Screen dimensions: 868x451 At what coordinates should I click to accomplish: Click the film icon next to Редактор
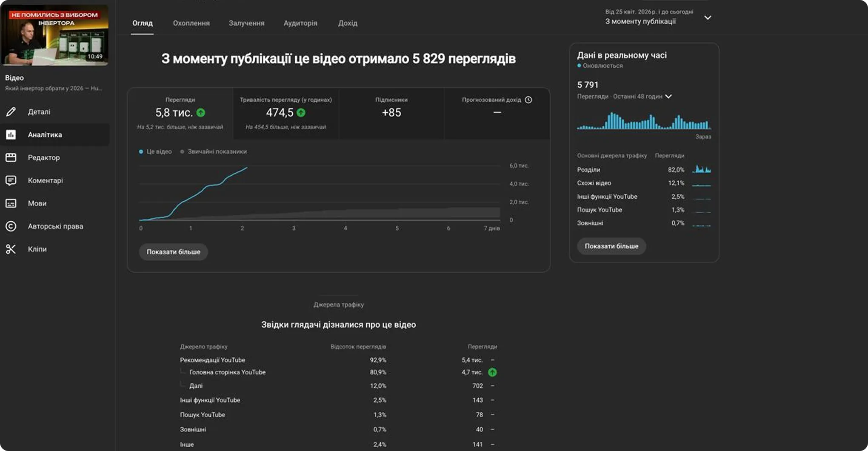click(x=11, y=158)
